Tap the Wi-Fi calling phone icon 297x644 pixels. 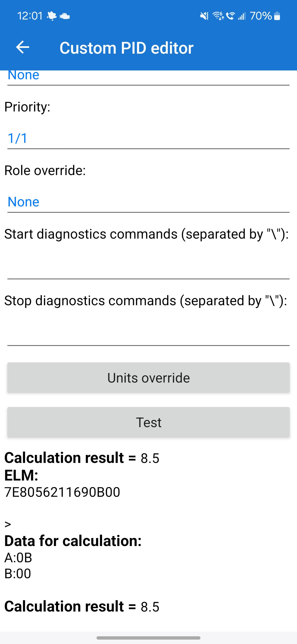230,16
